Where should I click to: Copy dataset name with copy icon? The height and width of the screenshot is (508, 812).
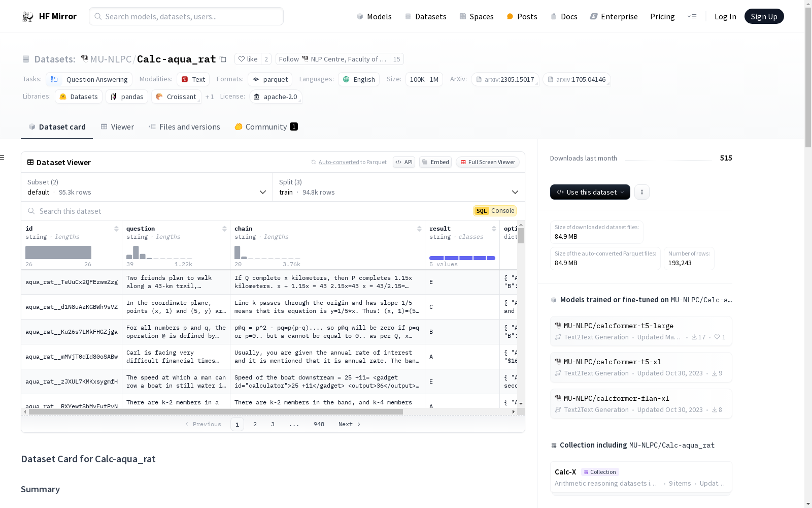pos(223,59)
